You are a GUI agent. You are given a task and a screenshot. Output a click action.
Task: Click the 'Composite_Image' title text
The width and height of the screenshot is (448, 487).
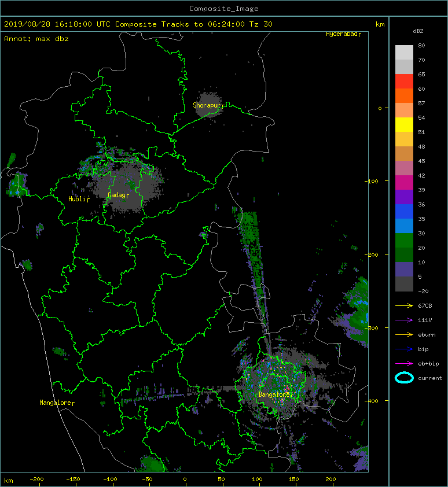click(224, 9)
